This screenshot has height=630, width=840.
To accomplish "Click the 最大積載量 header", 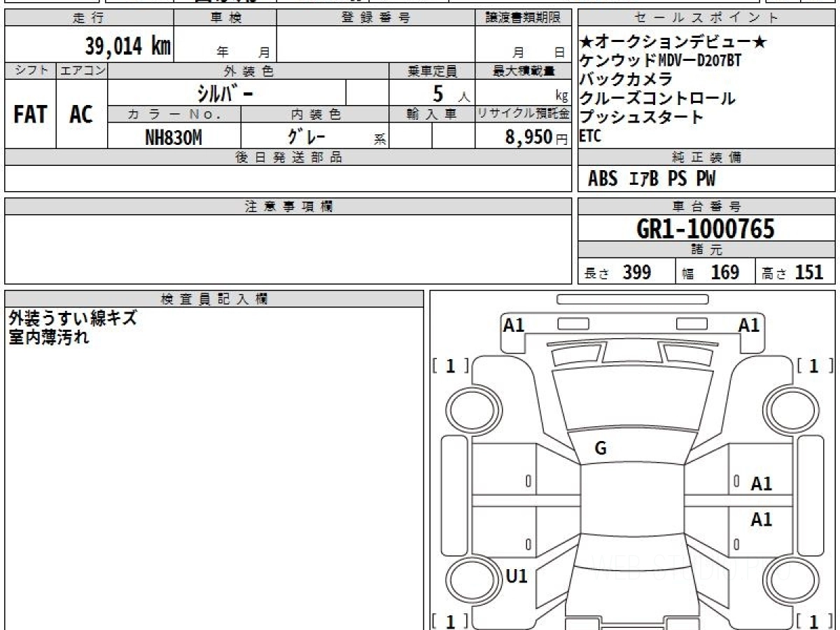I will point(523,71).
